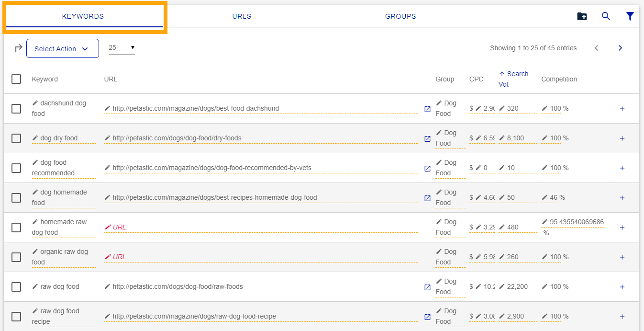Image resolution: width=644 pixels, height=331 pixels.
Task: Open external link for dog-food-recommended-by-vets URL
Action: click(x=427, y=168)
